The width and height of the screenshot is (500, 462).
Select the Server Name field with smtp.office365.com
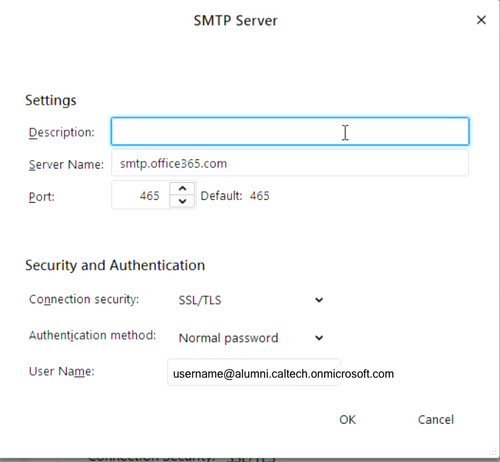(x=290, y=163)
